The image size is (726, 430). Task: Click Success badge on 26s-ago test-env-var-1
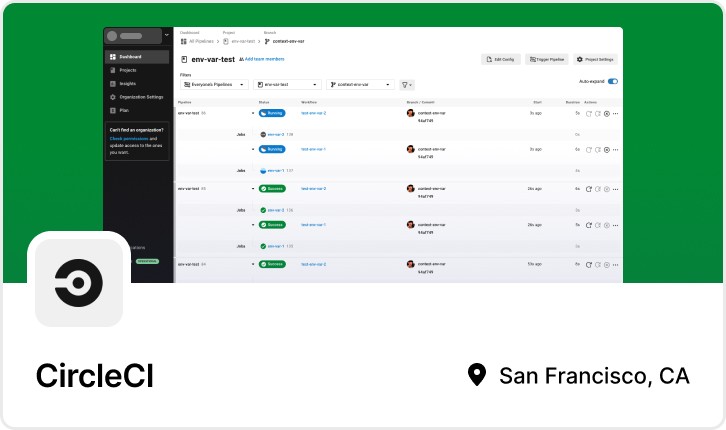272,224
